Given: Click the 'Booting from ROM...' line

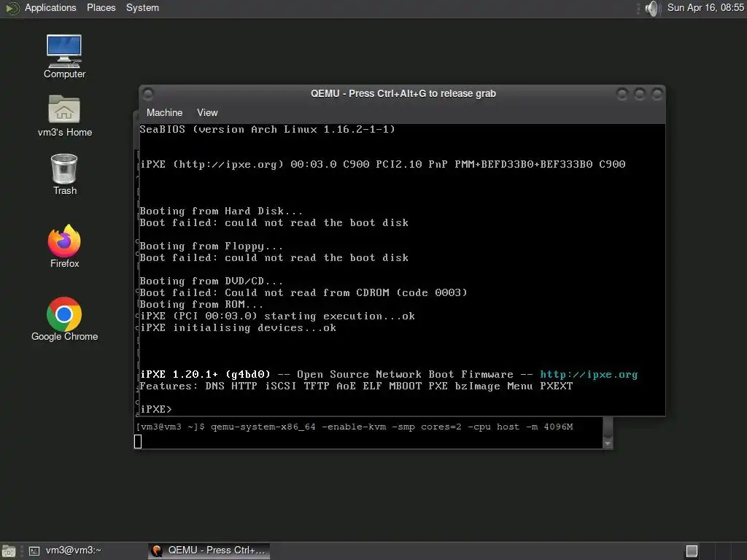Looking at the screenshot, I should click(201, 304).
